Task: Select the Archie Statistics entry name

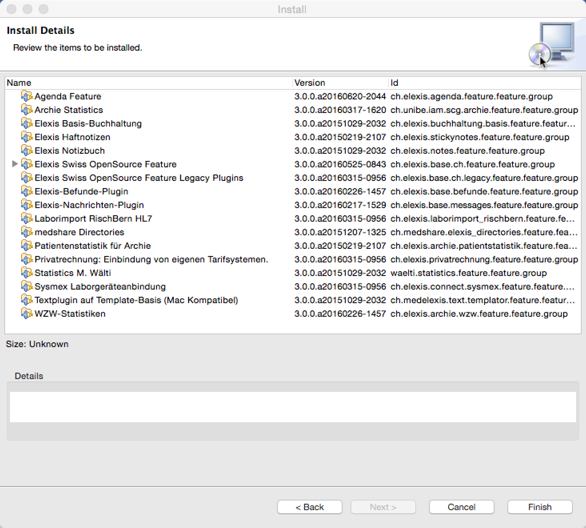Action: pyautogui.click(x=69, y=110)
